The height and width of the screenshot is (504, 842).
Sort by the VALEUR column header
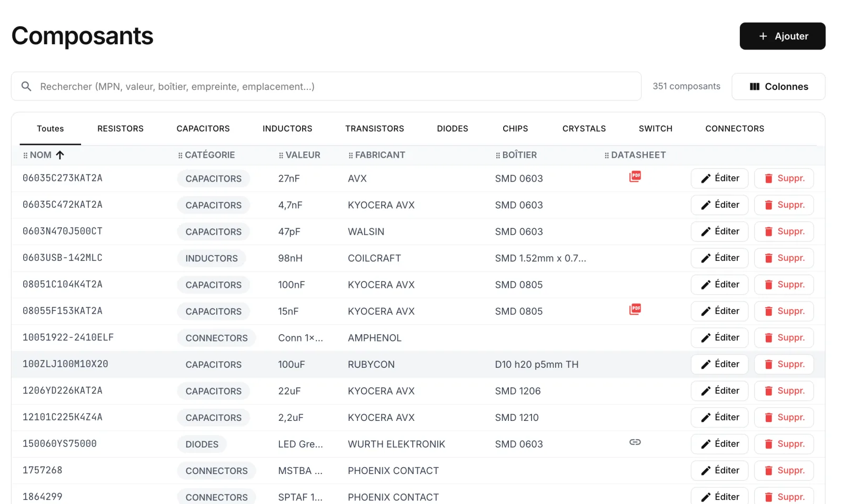pyautogui.click(x=303, y=155)
